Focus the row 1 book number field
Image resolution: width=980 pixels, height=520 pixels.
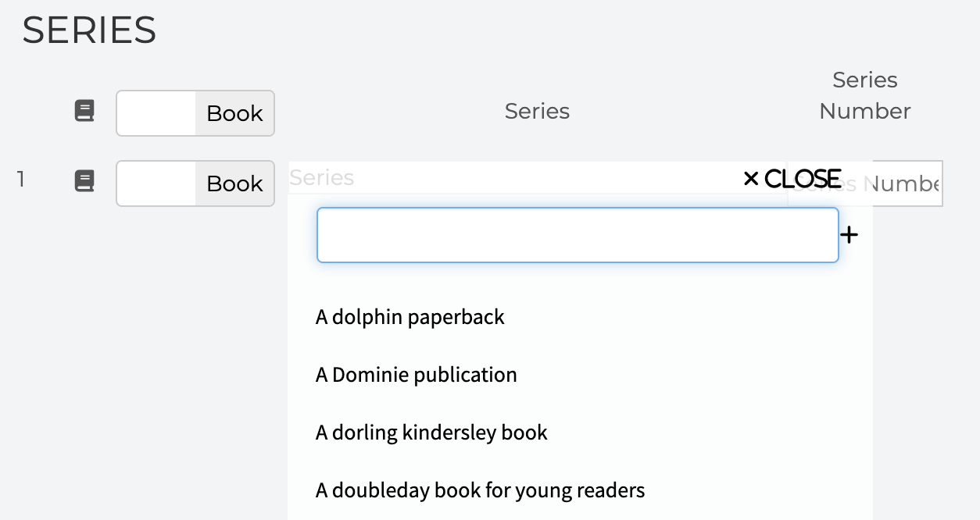click(x=156, y=183)
